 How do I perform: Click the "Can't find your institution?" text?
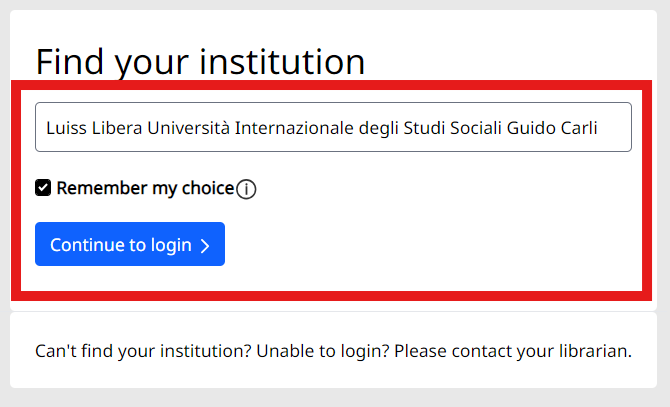pos(143,352)
